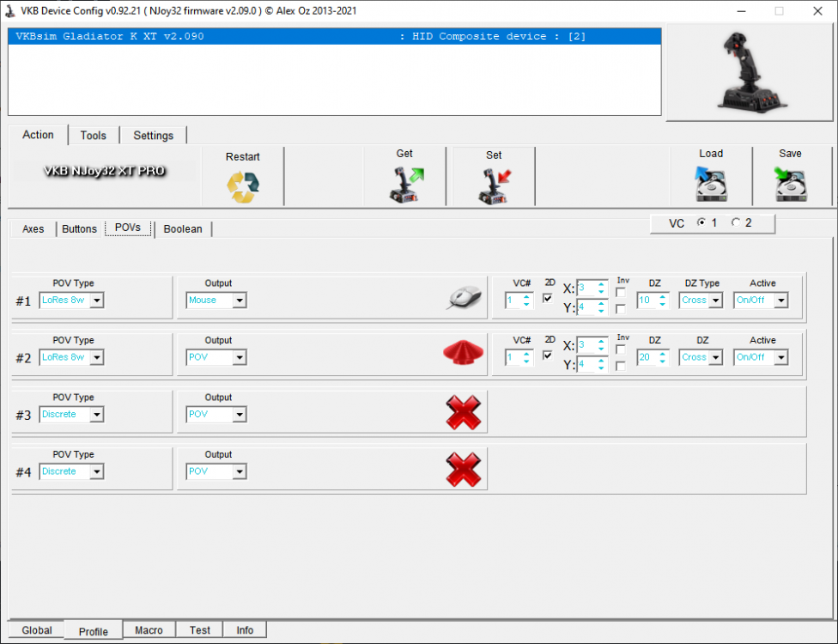Click the red hat icon in POV #2 row
The width and height of the screenshot is (838, 644).
coord(464,353)
